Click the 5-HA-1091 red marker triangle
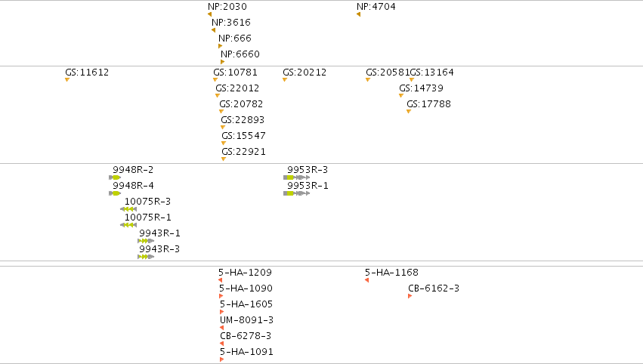 pyautogui.click(x=222, y=359)
